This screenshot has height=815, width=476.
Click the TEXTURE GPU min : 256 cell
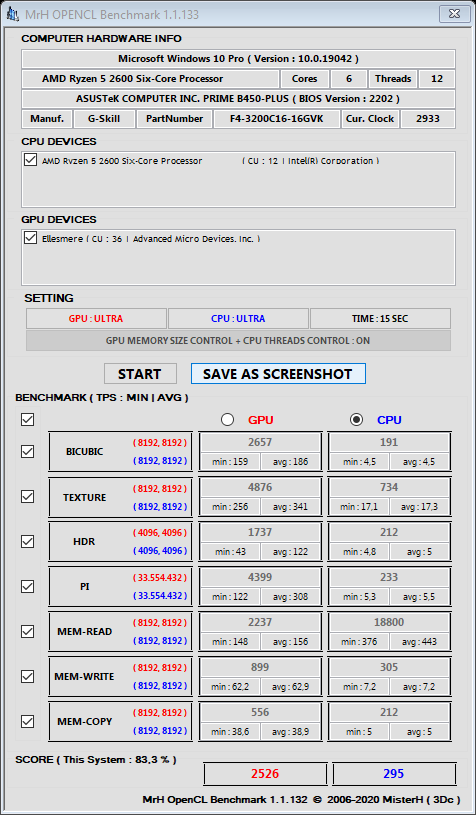point(230,507)
